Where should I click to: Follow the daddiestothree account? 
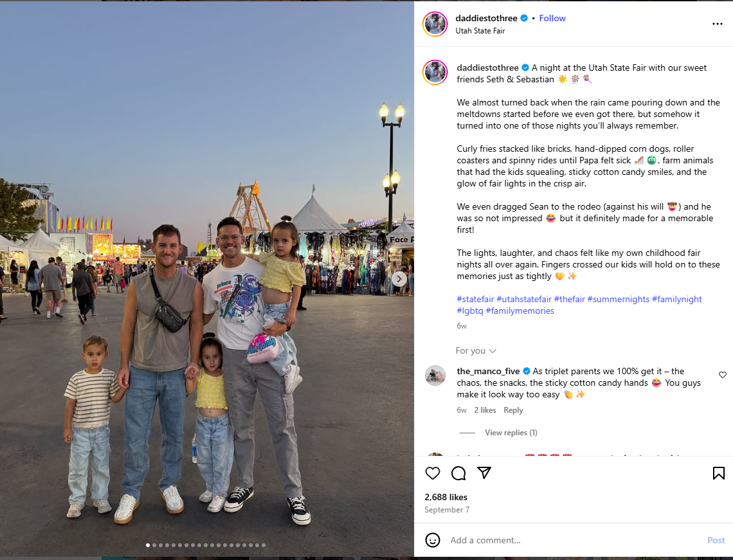[552, 18]
